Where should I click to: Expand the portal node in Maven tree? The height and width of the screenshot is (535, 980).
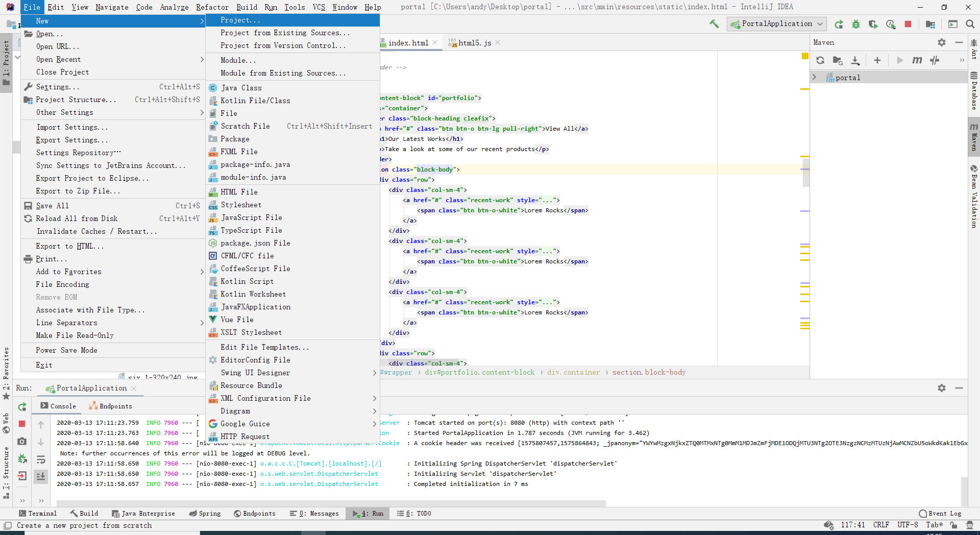coord(815,78)
